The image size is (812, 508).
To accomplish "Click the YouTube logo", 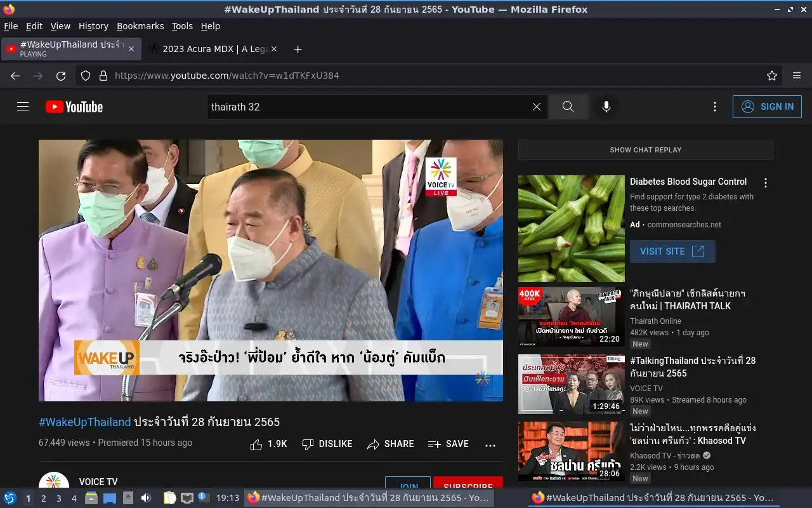I will point(74,107).
